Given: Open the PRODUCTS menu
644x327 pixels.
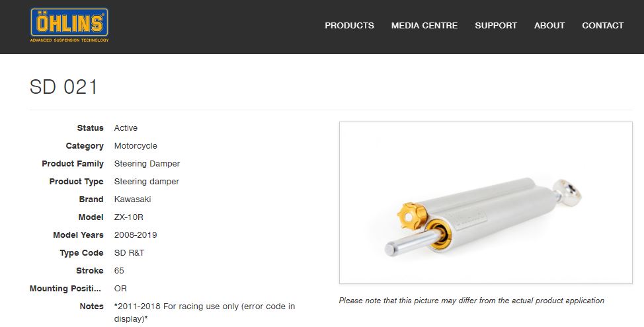Looking at the screenshot, I should (349, 26).
